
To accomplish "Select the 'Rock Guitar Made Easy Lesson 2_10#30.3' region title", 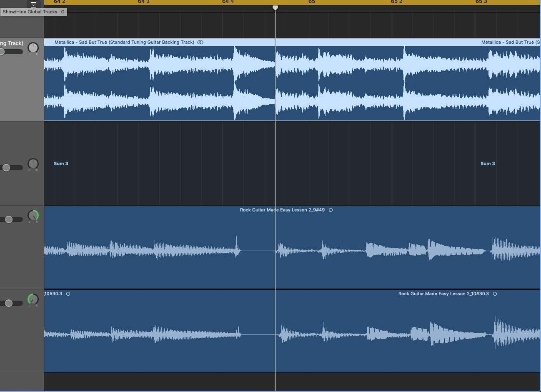I will [x=443, y=294].
